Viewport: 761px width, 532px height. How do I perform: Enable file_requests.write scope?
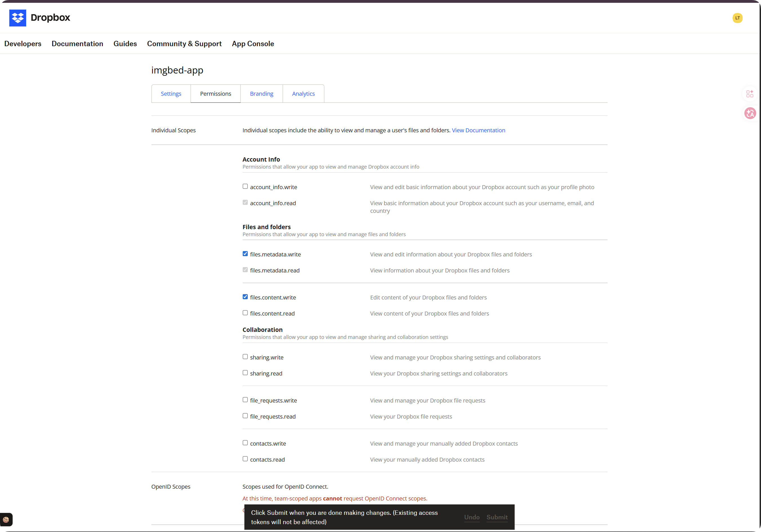pos(245,400)
